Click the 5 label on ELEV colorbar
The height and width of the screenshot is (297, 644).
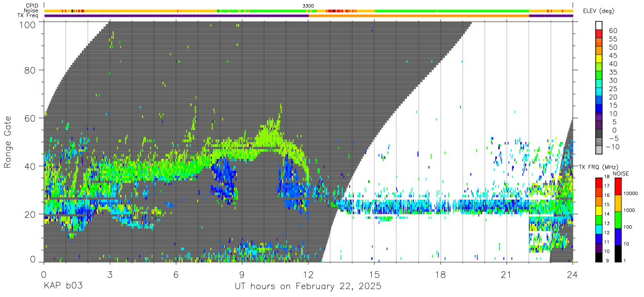(x=615, y=122)
